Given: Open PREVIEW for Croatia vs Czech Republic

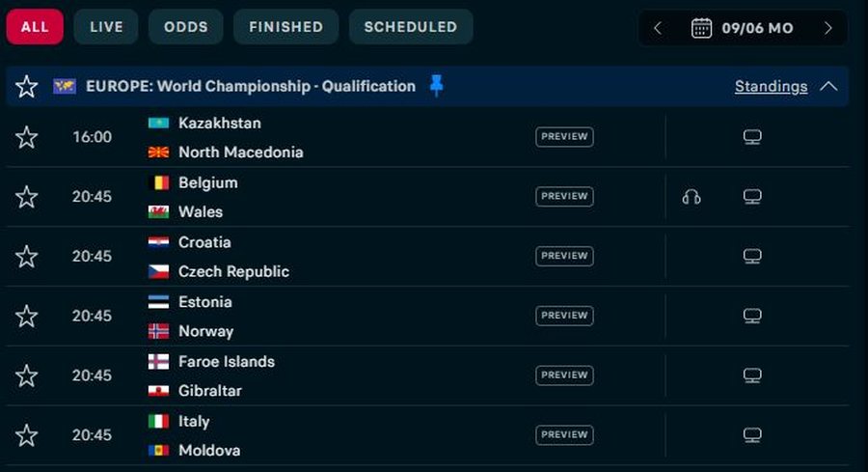Looking at the screenshot, I should tap(564, 256).
